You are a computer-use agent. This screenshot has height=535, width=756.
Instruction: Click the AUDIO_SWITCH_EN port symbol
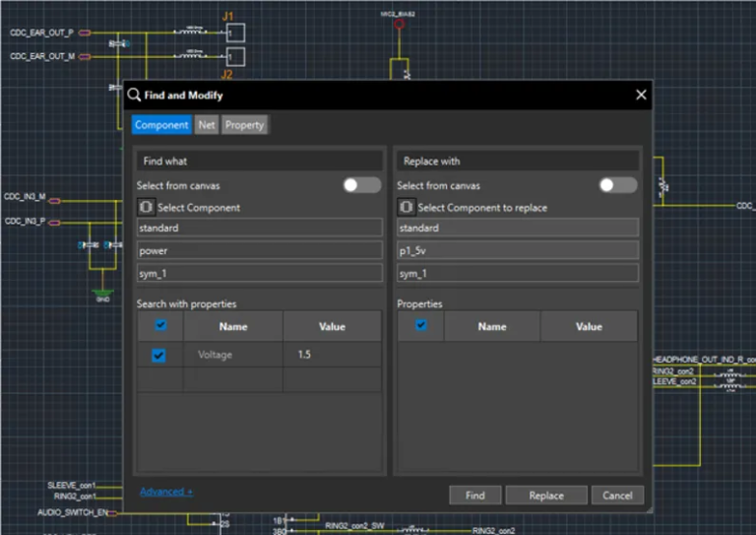tap(112, 512)
